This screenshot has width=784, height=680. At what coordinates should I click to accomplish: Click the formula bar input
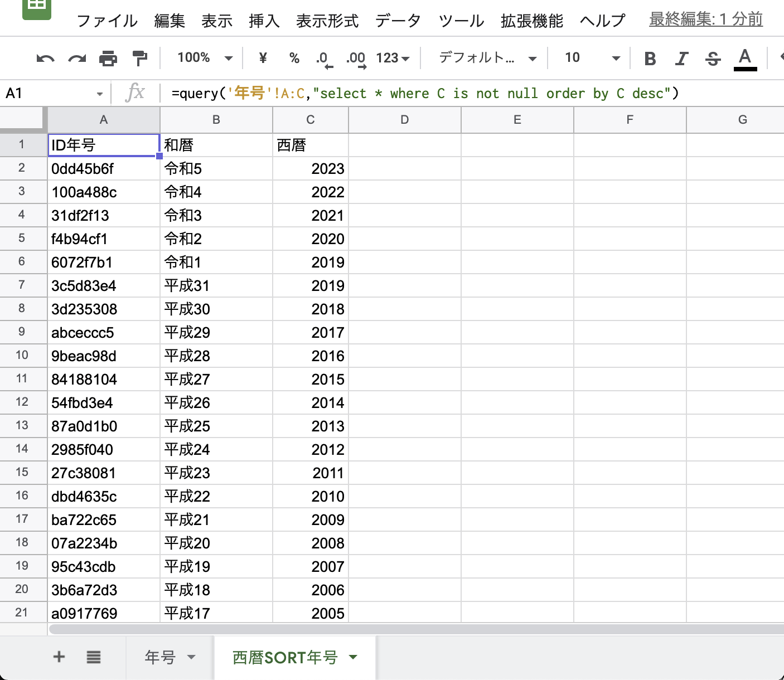tap(424, 93)
